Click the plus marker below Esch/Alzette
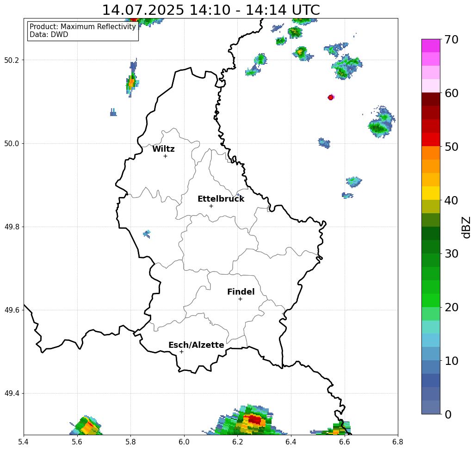The image size is (476, 450). 181,351
